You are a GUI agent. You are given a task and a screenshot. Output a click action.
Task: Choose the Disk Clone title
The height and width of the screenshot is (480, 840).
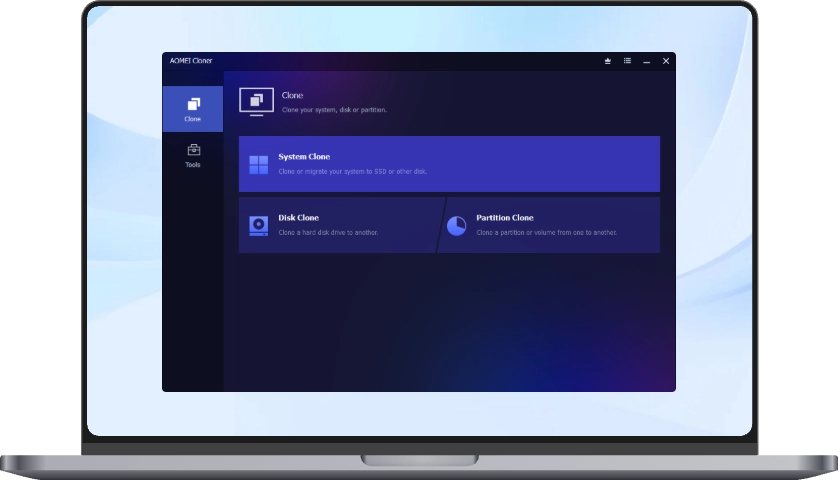(x=298, y=218)
